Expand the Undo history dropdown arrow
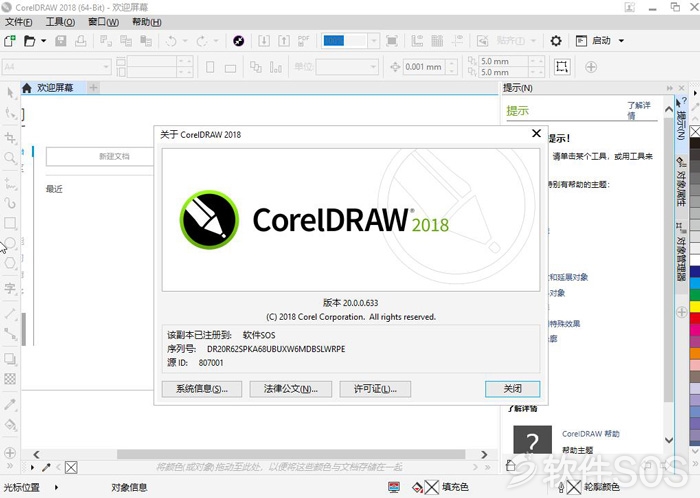Viewport: 700px width, 498px height. pyautogui.click(x=185, y=41)
